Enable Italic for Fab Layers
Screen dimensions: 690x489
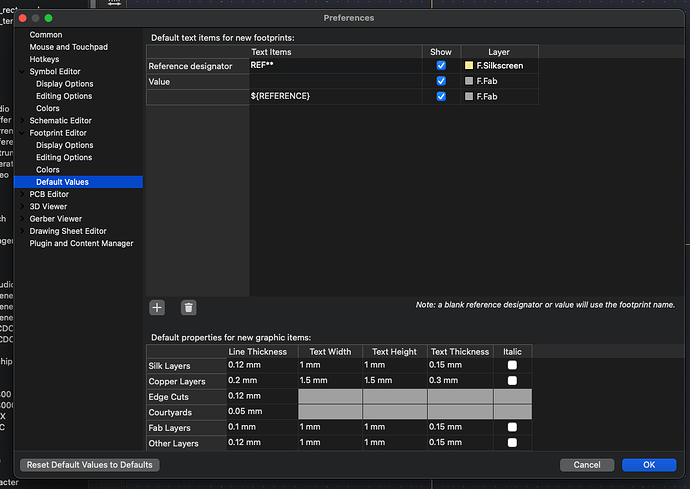tap(512, 427)
